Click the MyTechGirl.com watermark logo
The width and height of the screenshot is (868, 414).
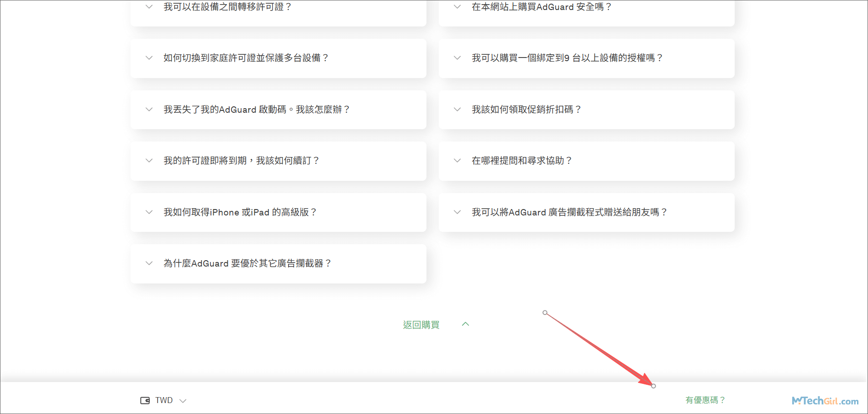[x=825, y=401]
